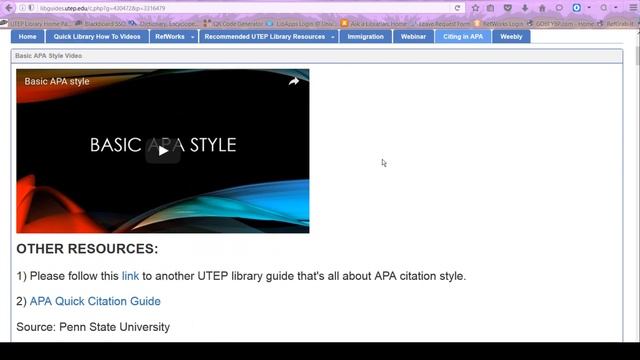This screenshot has width=640, height=360.
Task: Open the tracking protection shield icon
Action: pyautogui.click(x=31, y=8)
